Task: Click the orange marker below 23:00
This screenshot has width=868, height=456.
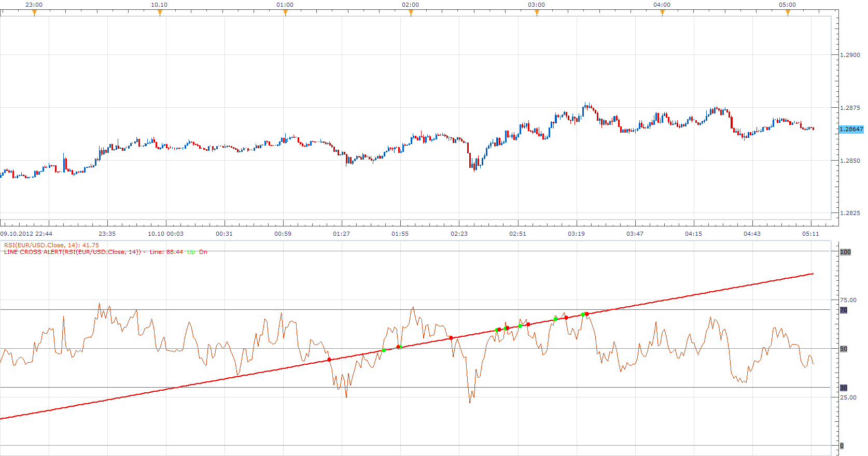Action: point(34,13)
